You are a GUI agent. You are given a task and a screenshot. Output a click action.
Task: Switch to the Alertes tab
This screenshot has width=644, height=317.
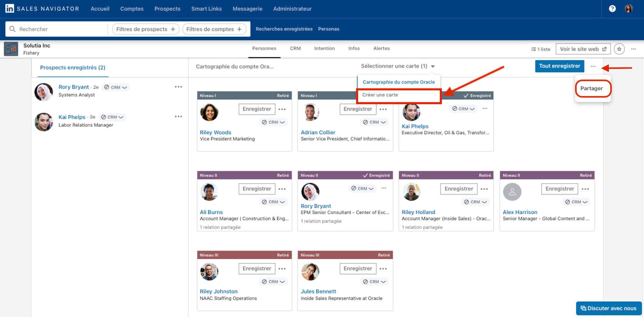point(381,48)
